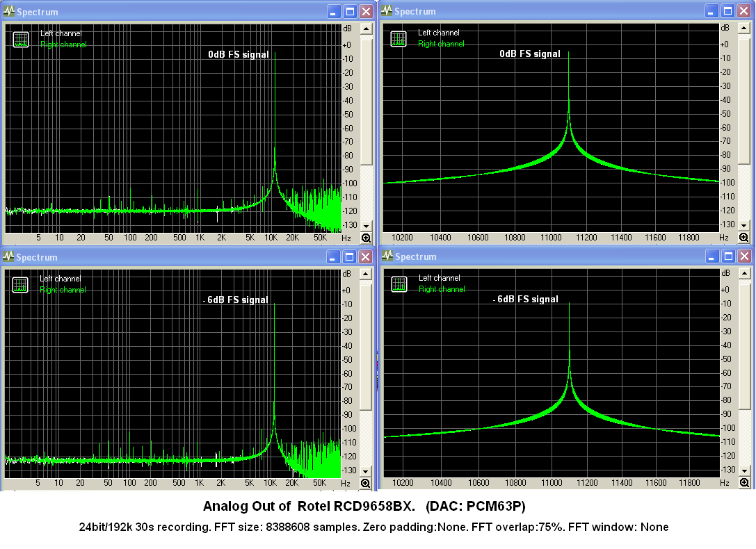This screenshot has height=549, width=756.
Task: Click zoom magnifier in 0dB FS wideband Spectrum window
Action: [366, 238]
